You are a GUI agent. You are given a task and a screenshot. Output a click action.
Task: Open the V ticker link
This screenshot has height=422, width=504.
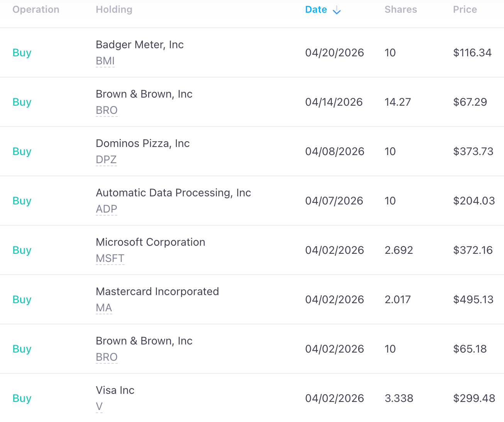tap(99, 407)
